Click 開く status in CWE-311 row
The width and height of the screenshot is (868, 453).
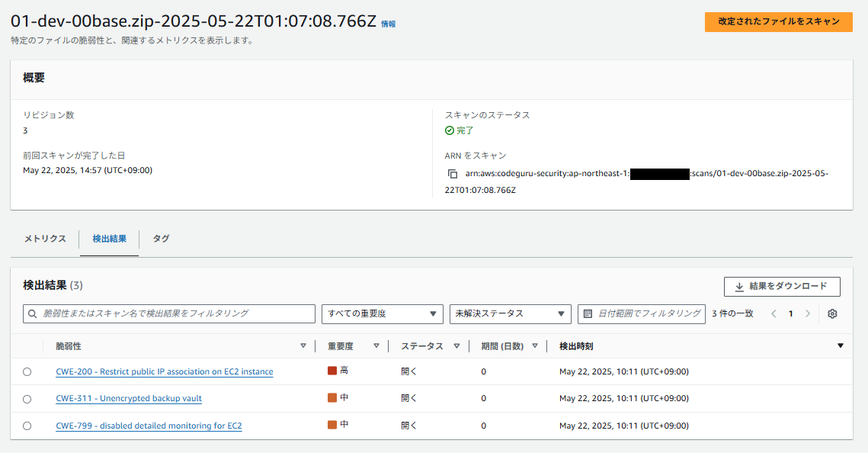click(408, 398)
